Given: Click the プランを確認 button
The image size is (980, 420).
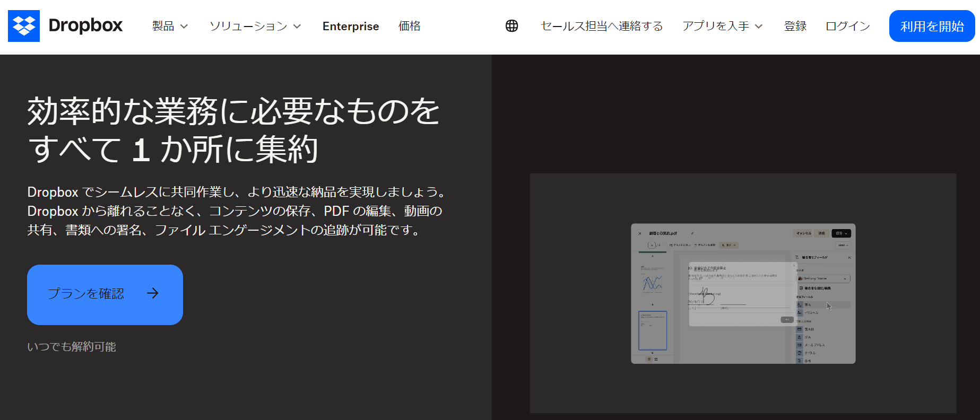Looking at the screenshot, I should [105, 294].
